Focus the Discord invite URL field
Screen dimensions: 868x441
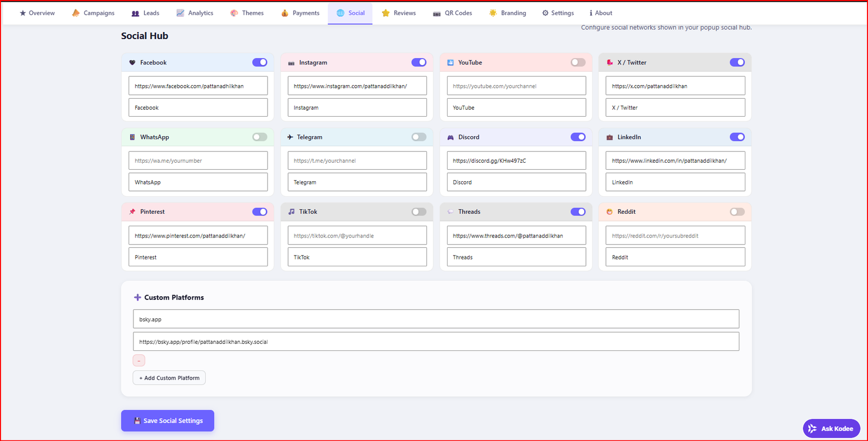[516, 161]
